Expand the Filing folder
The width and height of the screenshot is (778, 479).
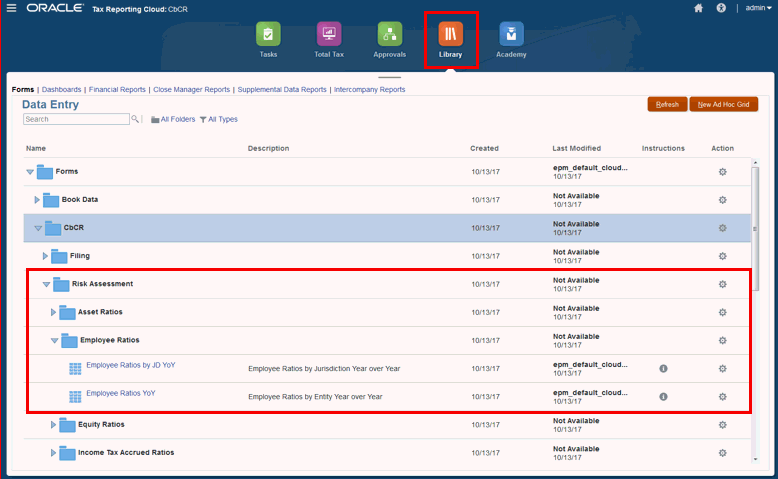[45, 256]
